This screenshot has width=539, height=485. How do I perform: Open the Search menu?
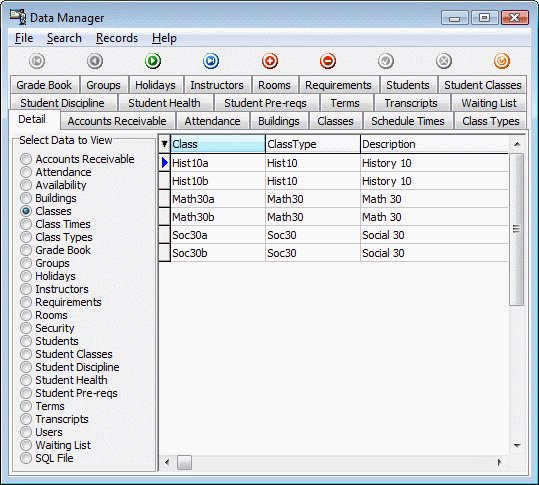click(64, 38)
